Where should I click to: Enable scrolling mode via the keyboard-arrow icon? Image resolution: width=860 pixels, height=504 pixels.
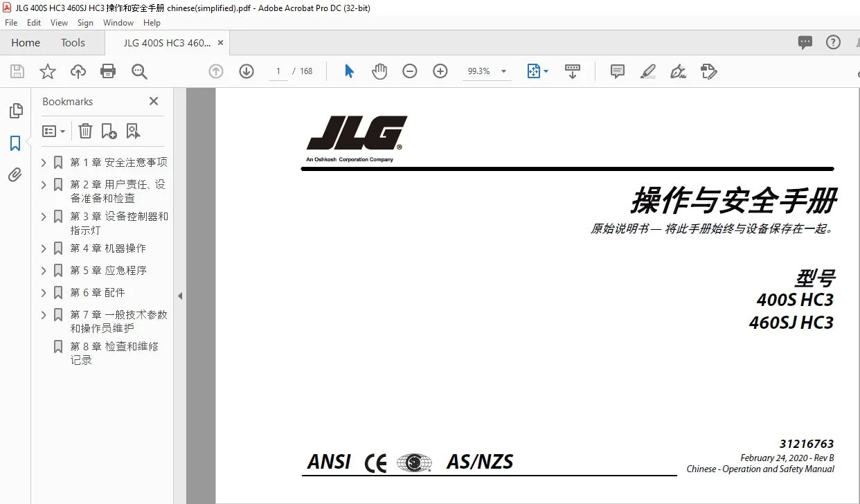click(573, 71)
